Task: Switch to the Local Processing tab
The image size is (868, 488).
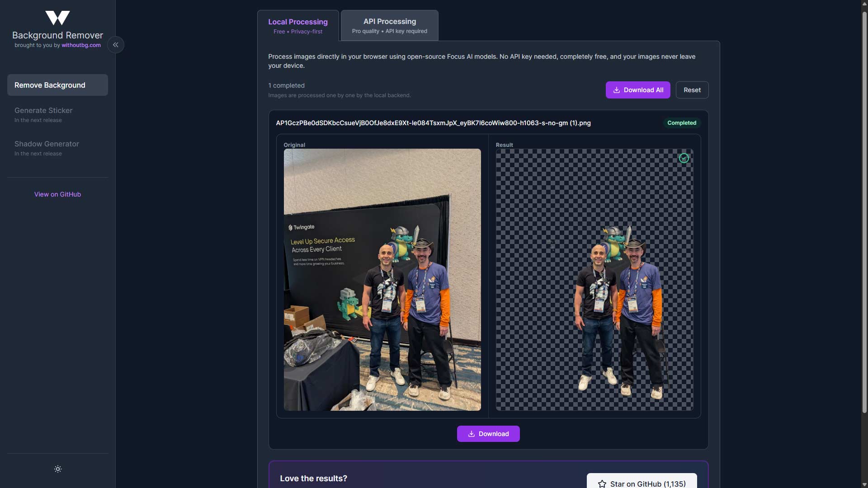Action: [298, 26]
